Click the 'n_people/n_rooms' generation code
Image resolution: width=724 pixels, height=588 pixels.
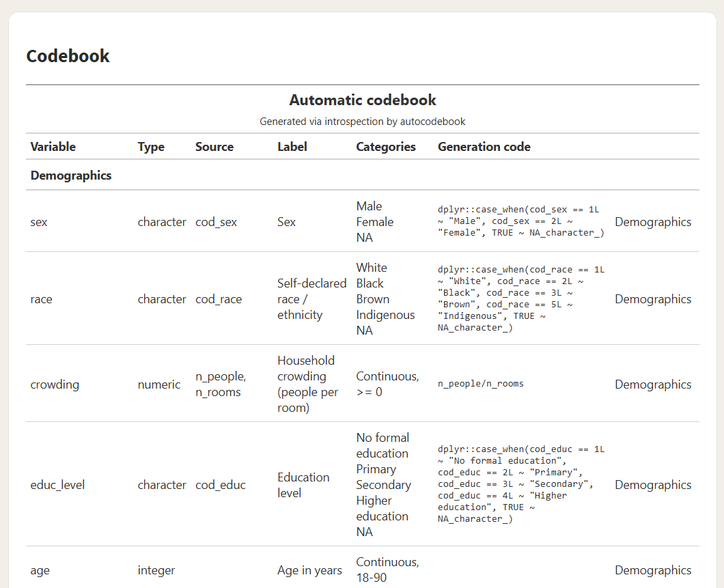[481, 384]
